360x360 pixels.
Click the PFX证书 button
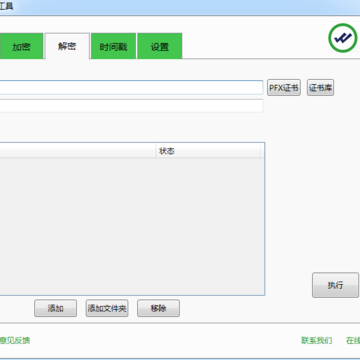[284, 88]
